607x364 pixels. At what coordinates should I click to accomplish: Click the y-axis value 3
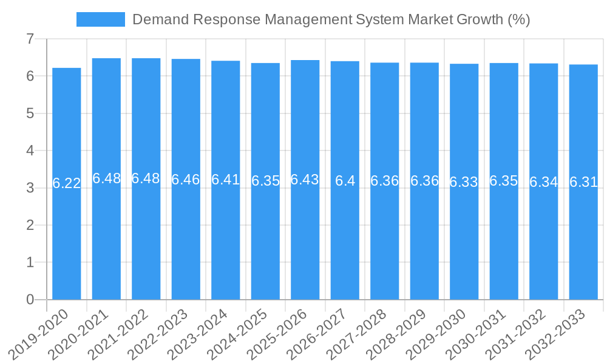pyautogui.click(x=30, y=188)
